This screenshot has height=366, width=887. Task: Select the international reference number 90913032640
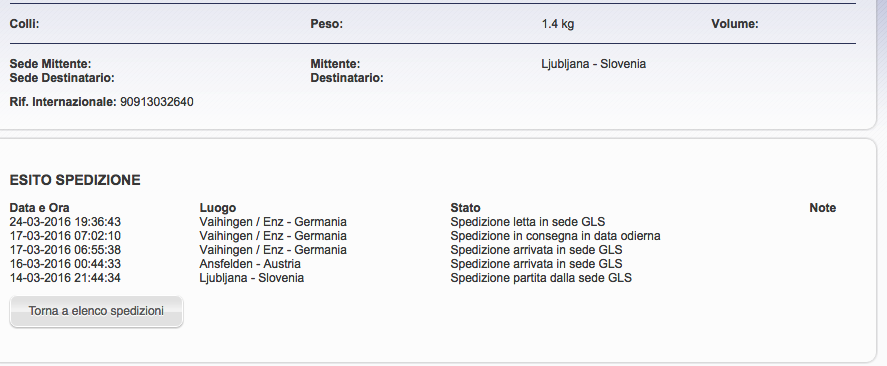click(157, 102)
